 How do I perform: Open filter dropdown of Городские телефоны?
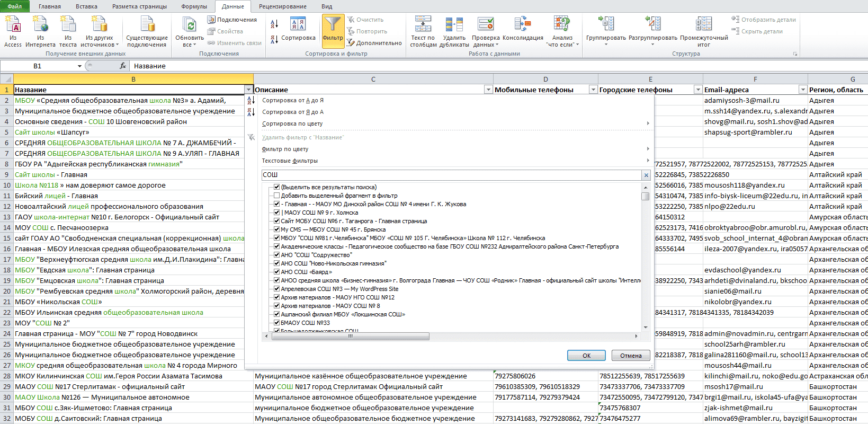(x=698, y=90)
